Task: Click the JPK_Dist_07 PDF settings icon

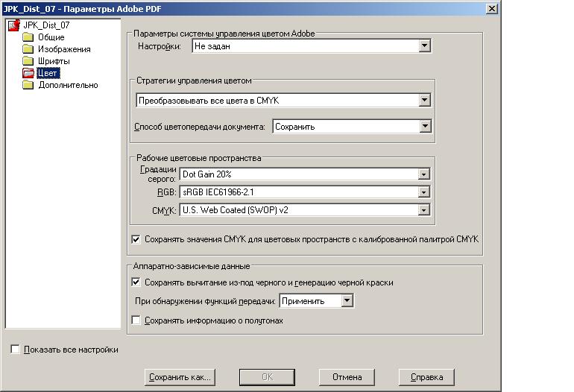Action: [14, 25]
